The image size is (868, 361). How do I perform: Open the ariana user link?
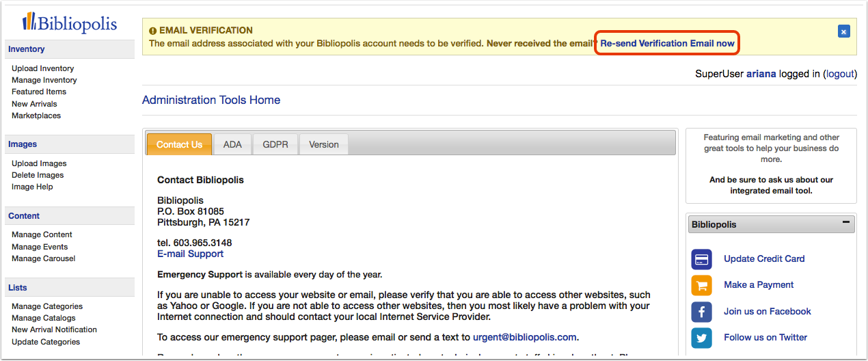pyautogui.click(x=761, y=74)
